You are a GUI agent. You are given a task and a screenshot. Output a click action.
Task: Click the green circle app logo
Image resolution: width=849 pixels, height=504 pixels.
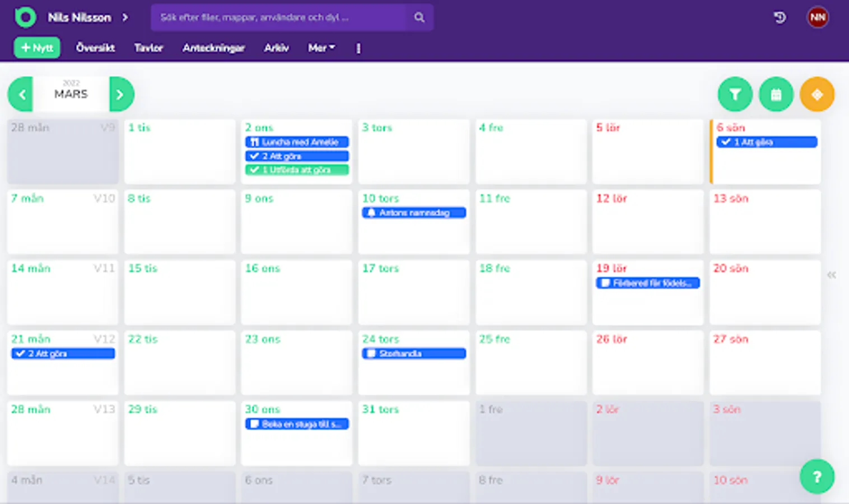pyautogui.click(x=25, y=17)
